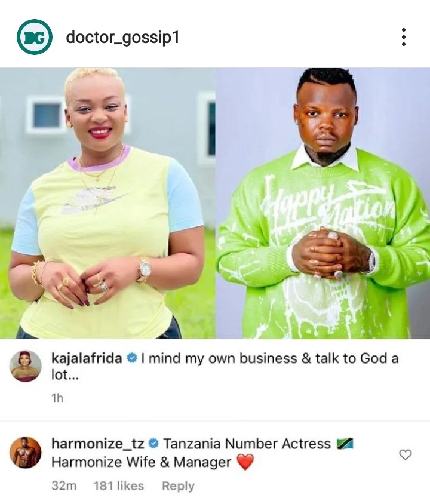Tap the 32m comment timestamp
The image size is (430, 504).
click(64, 485)
